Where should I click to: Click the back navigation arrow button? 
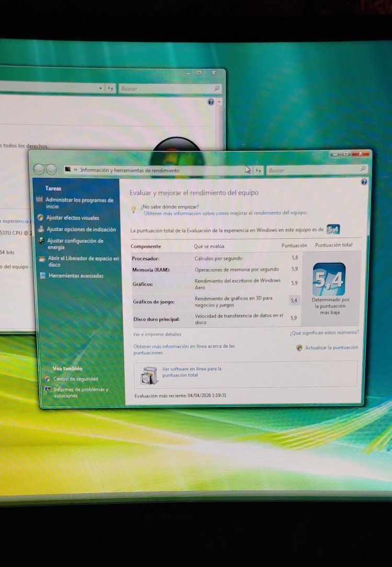(39, 169)
